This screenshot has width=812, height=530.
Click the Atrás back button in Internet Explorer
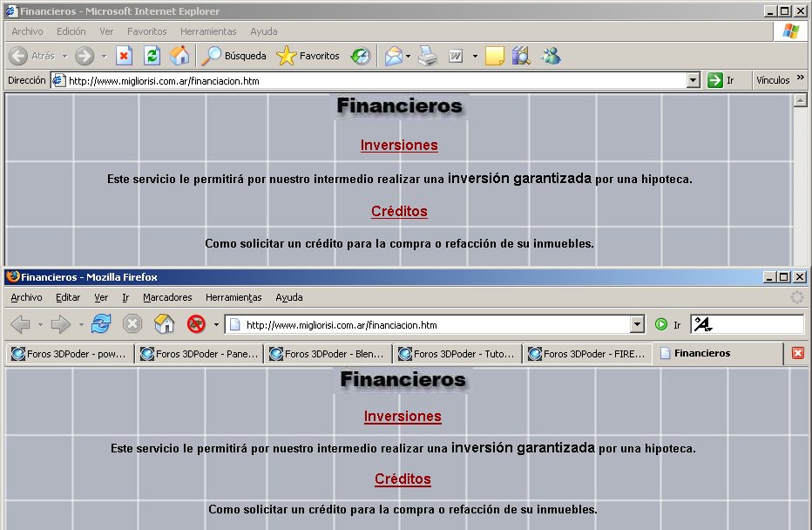click(x=32, y=56)
